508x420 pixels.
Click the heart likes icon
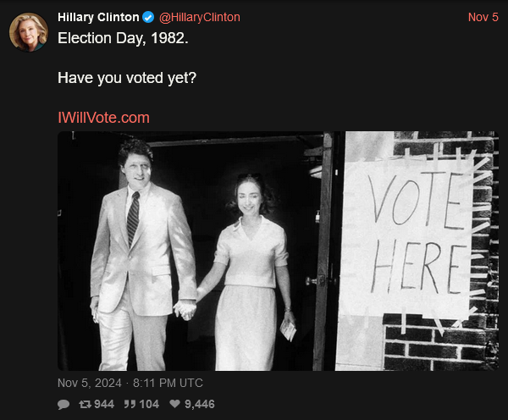coord(174,404)
